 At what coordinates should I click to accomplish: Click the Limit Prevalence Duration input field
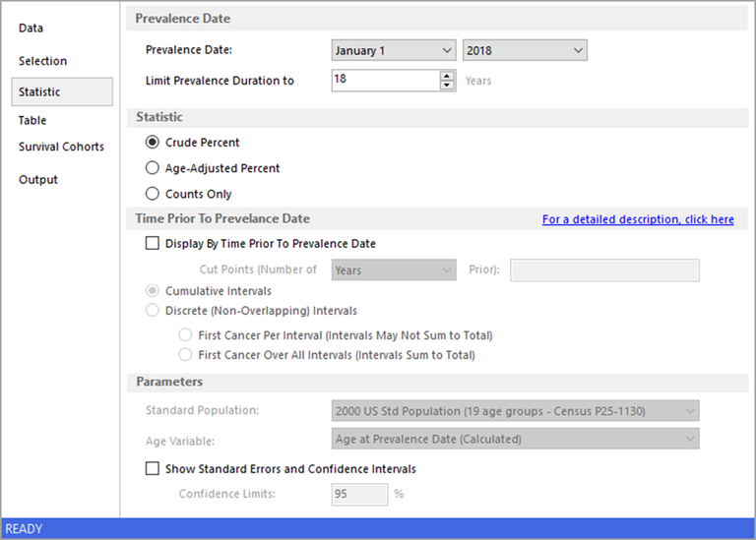point(384,81)
